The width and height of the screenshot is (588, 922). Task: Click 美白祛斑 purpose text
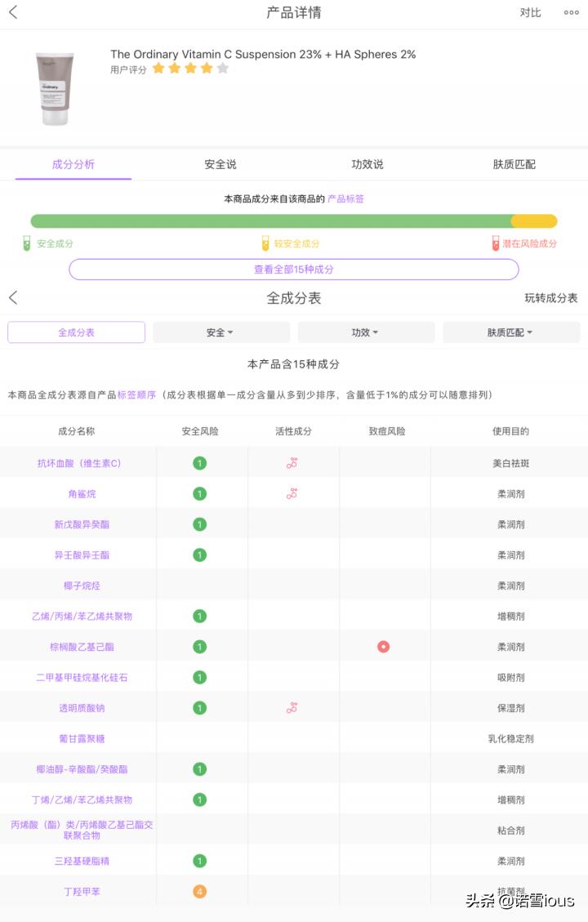click(x=511, y=463)
